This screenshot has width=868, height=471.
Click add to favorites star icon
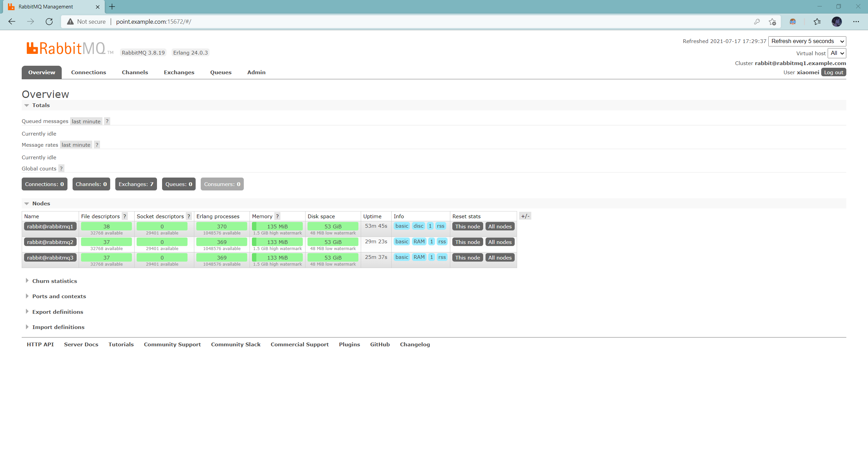772,22
